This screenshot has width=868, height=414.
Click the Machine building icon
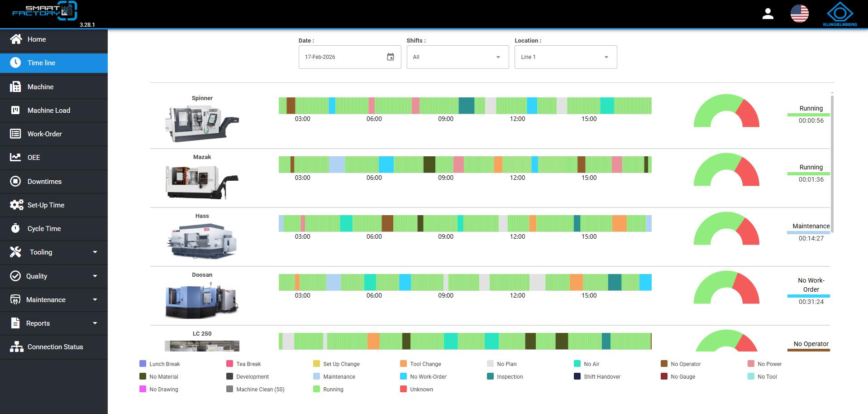point(15,87)
